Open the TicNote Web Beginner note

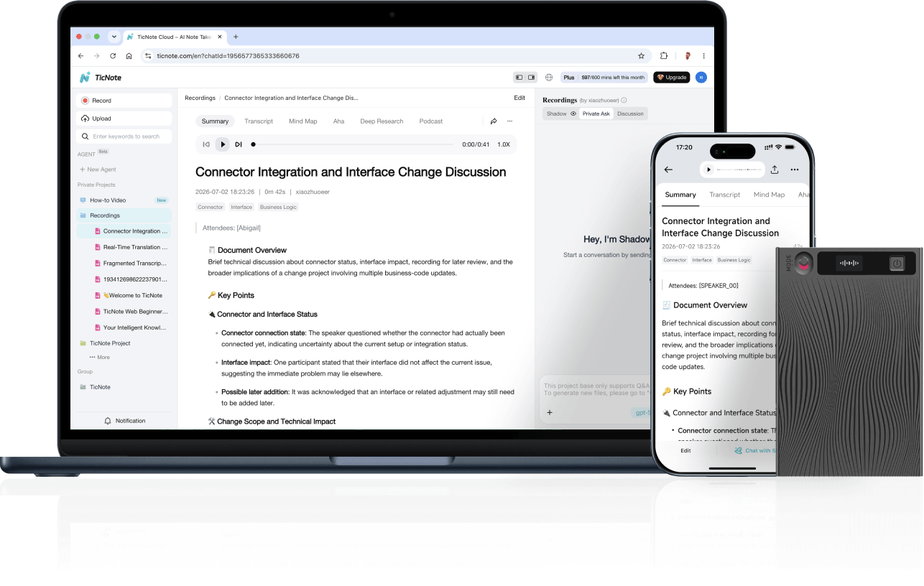point(131,312)
